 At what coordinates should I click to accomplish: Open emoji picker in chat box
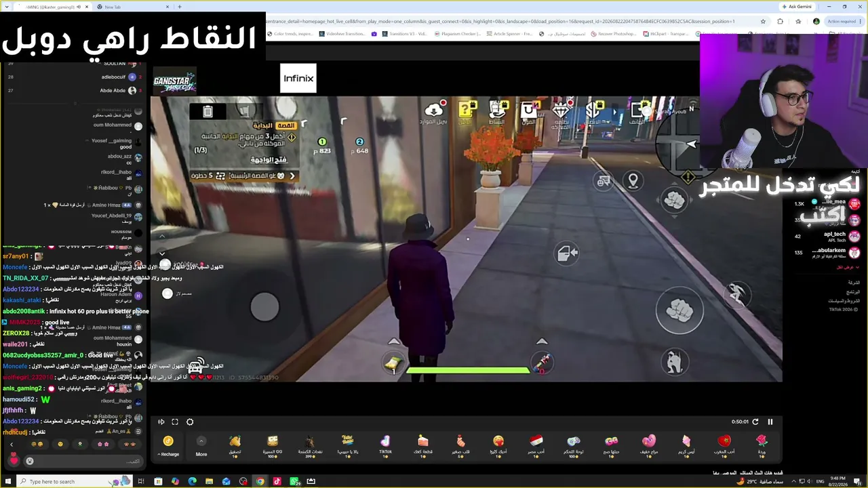[x=30, y=461]
